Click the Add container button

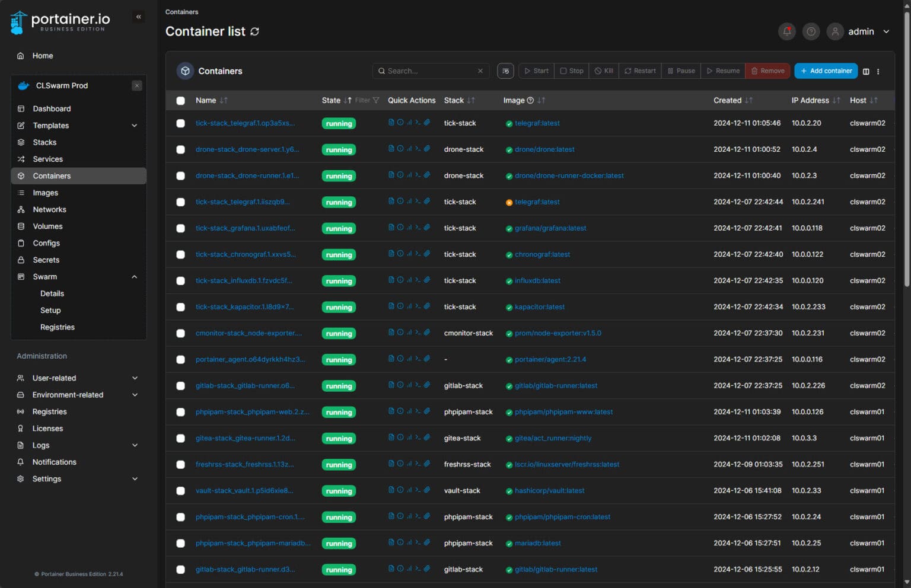coord(826,71)
